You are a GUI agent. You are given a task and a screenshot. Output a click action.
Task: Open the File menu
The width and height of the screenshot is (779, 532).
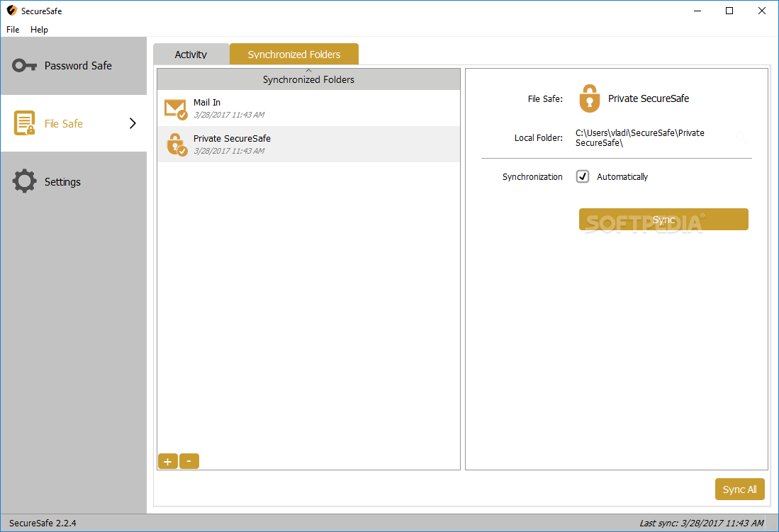[13, 29]
